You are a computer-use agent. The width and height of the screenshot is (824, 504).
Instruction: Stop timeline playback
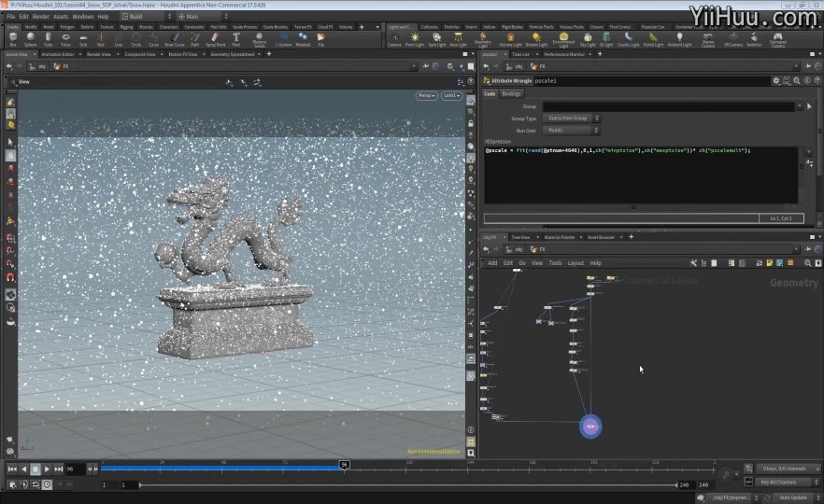(x=36, y=469)
